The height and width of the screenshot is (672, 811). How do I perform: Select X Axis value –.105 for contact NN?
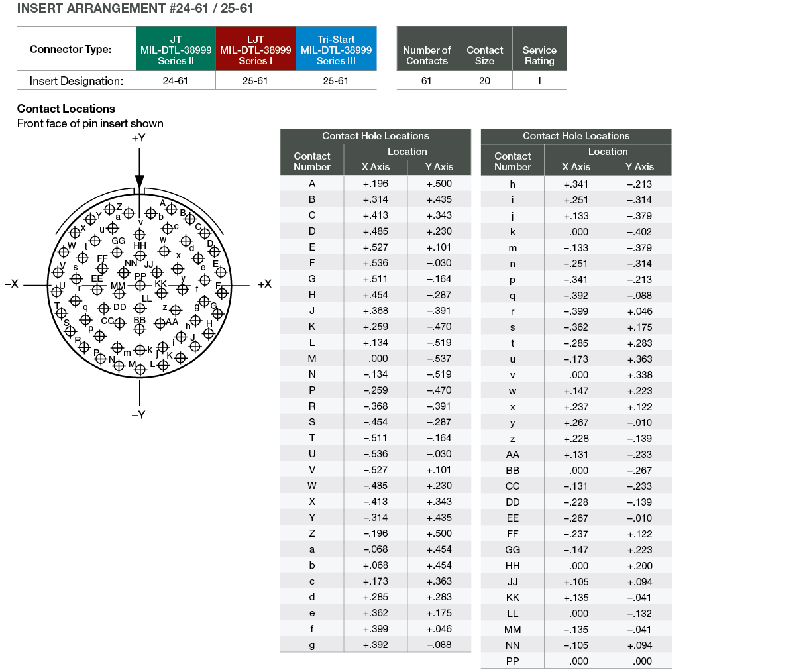pos(576,645)
